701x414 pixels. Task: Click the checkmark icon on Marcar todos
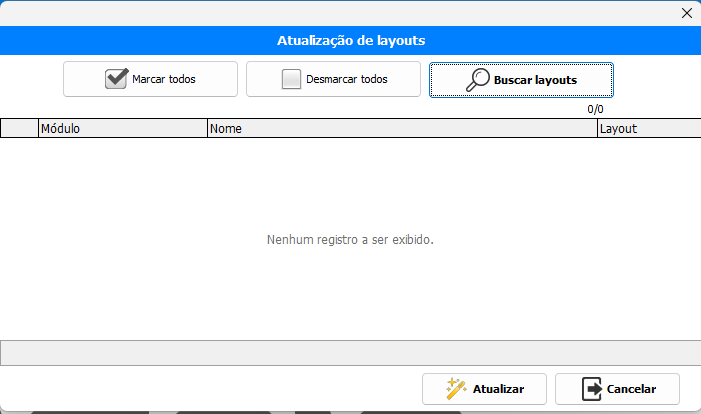point(116,79)
